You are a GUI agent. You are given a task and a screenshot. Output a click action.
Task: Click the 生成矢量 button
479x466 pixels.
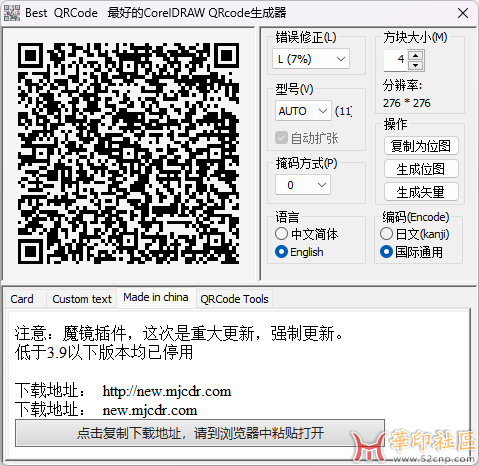[x=421, y=192]
